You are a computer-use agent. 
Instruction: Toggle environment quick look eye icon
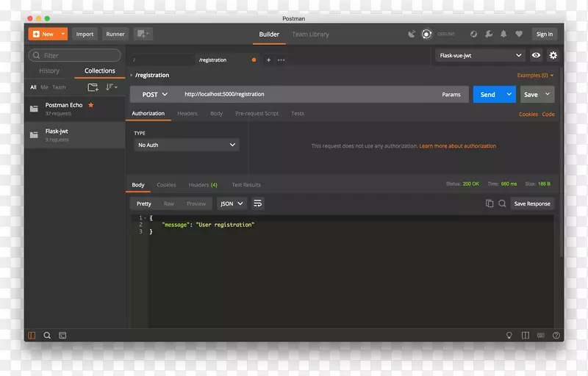536,55
